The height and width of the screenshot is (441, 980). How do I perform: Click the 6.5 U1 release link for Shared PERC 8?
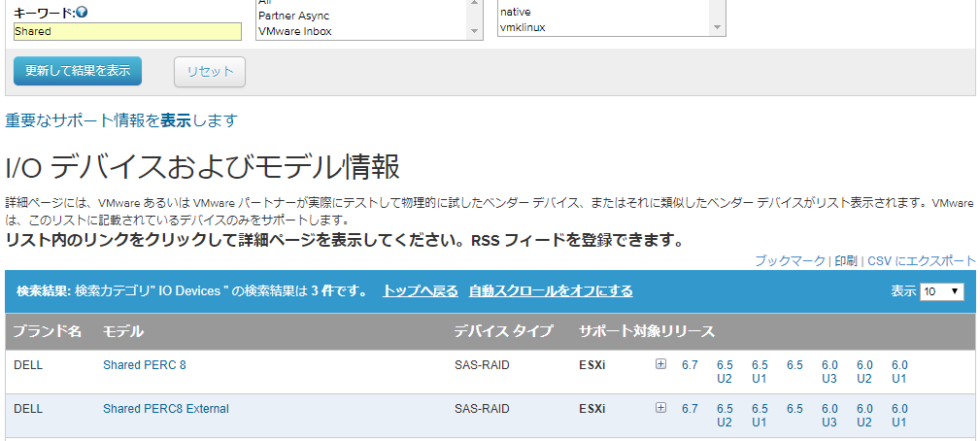(760, 372)
